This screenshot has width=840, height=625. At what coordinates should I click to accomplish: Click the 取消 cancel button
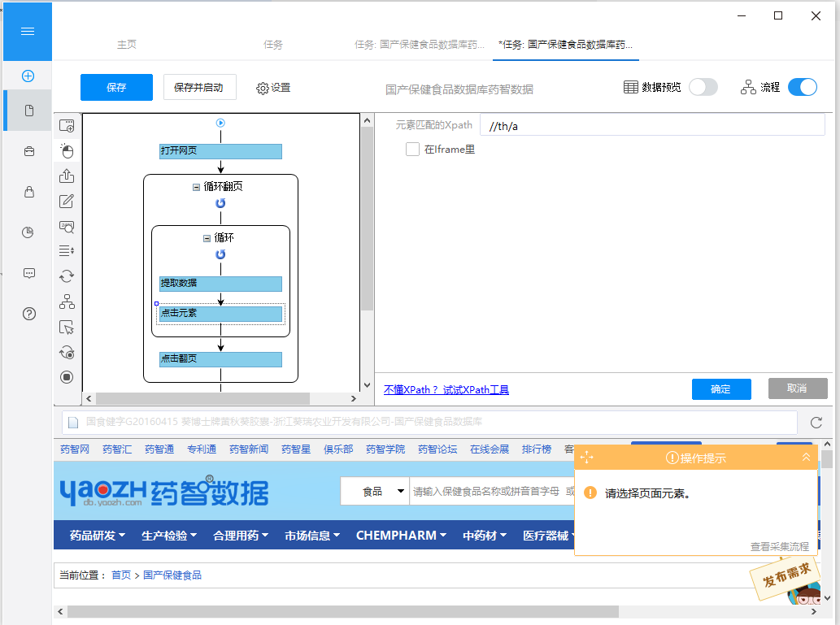pos(797,388)
